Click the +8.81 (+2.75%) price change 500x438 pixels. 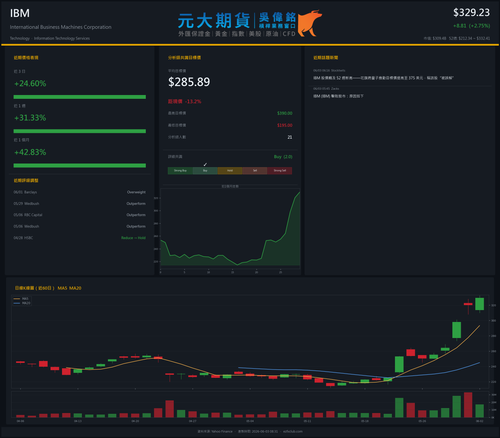(x=471, y=26)
